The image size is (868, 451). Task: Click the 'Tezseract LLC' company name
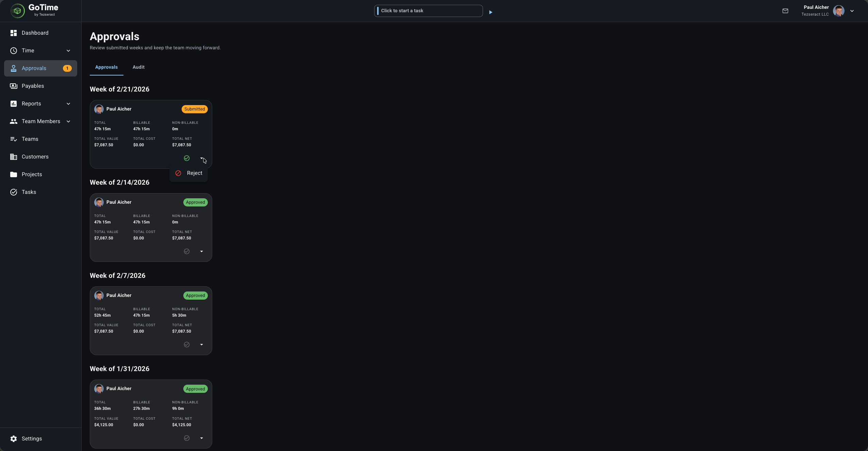[x=815, y=14]
